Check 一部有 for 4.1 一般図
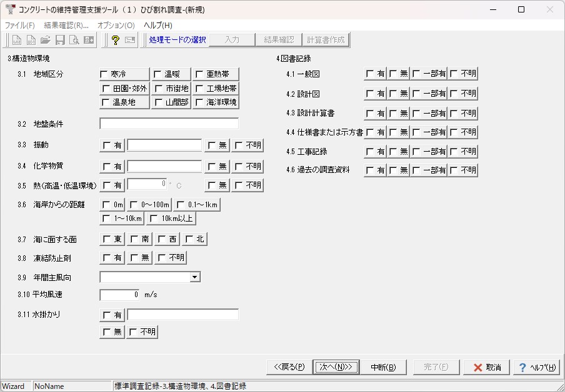The image size is (565, 392). (416, 74)
